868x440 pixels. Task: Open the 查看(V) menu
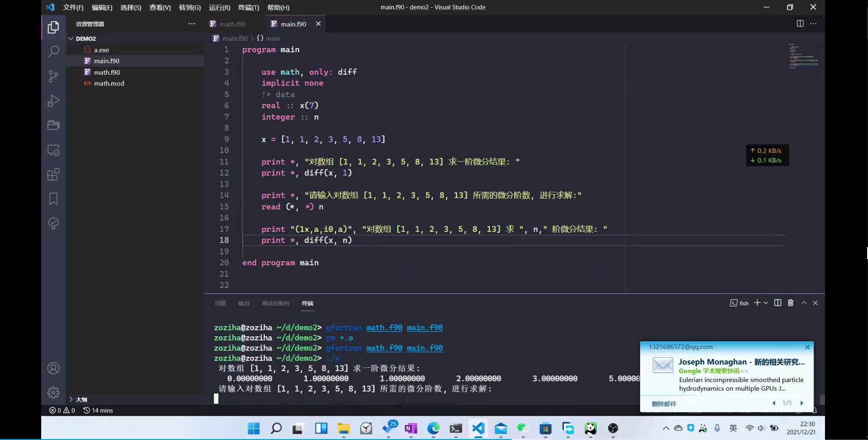coord(160,7)
